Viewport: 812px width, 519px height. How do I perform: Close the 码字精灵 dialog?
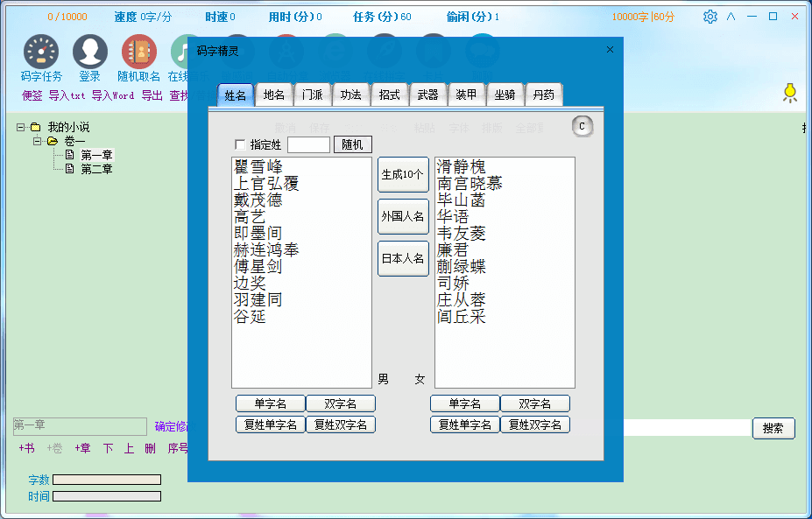(610, 50)
